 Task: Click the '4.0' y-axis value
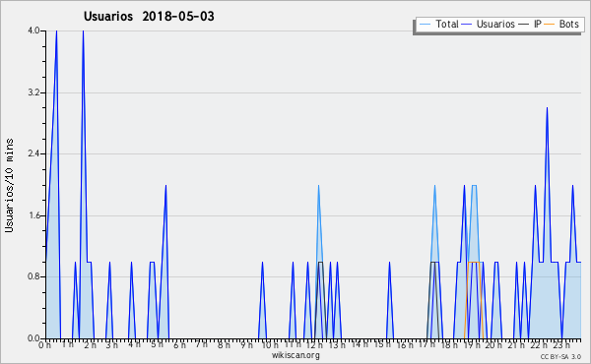(x=33, y=30)
